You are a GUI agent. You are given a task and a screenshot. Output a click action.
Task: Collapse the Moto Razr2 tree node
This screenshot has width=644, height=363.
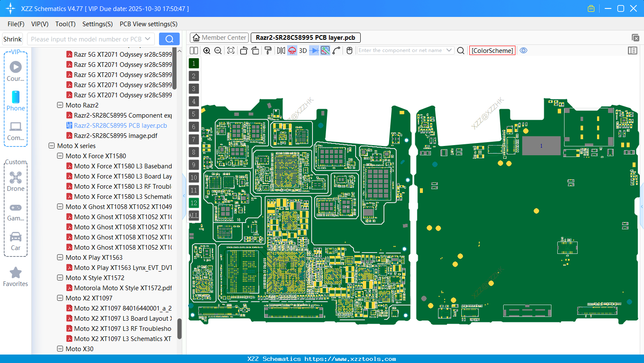click(60, 105)
